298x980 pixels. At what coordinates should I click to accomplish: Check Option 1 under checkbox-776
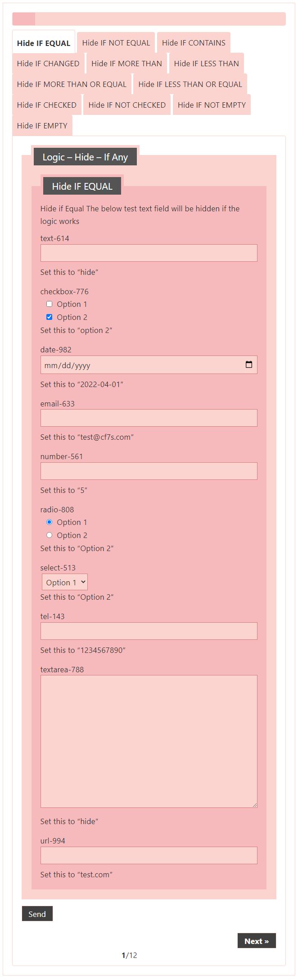pyautogui.click(x=50, y=304)
